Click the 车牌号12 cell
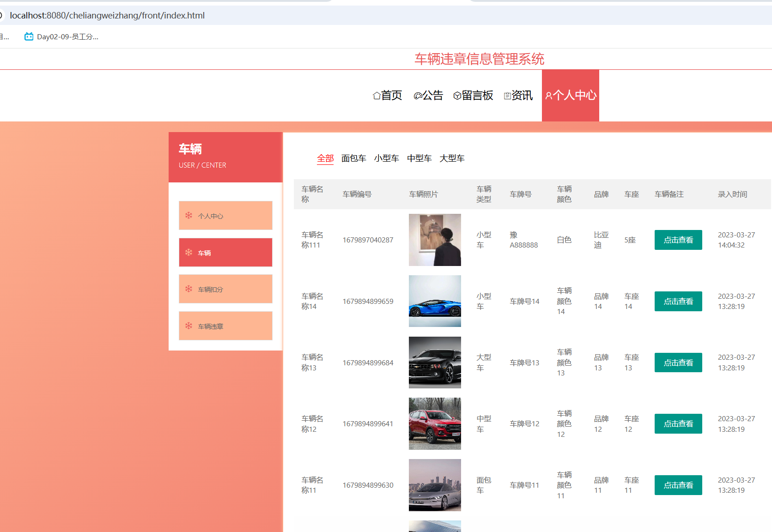The image size is (772, 532). click(524, 424)
